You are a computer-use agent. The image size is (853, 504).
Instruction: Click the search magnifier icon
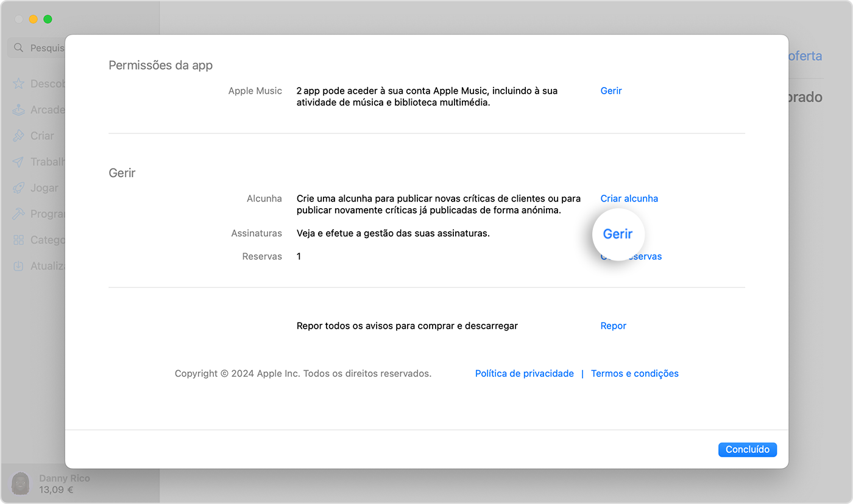click(18, 47)
